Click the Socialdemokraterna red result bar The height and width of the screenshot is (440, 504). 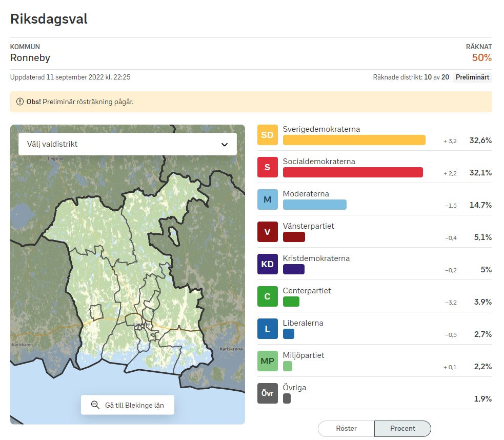[353, 172]
